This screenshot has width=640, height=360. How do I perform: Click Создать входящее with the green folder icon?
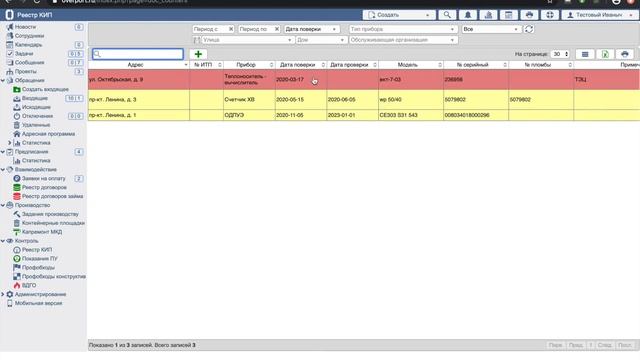pos(45,89)
